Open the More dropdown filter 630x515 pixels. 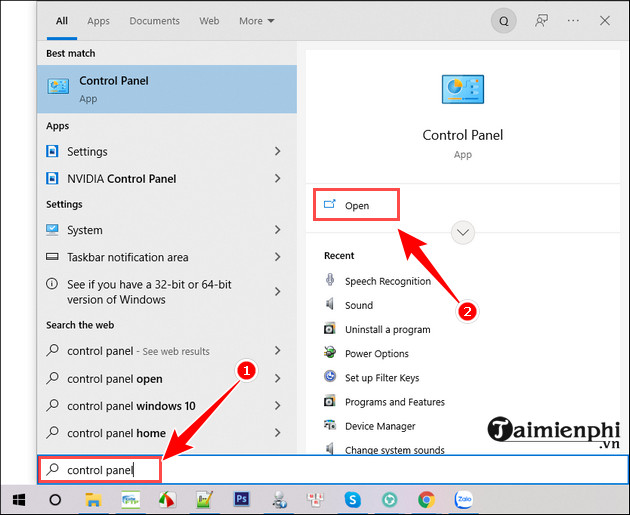click(256, 21)
